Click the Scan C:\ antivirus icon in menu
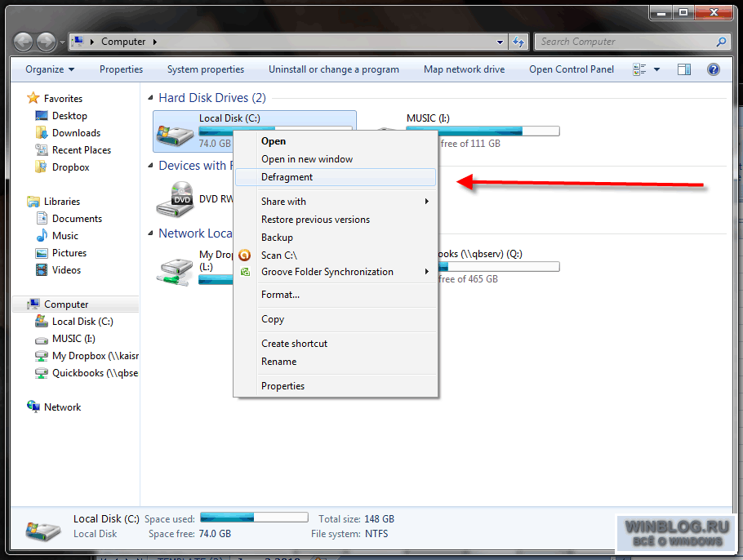743x560 pixels. coord(244,256)
